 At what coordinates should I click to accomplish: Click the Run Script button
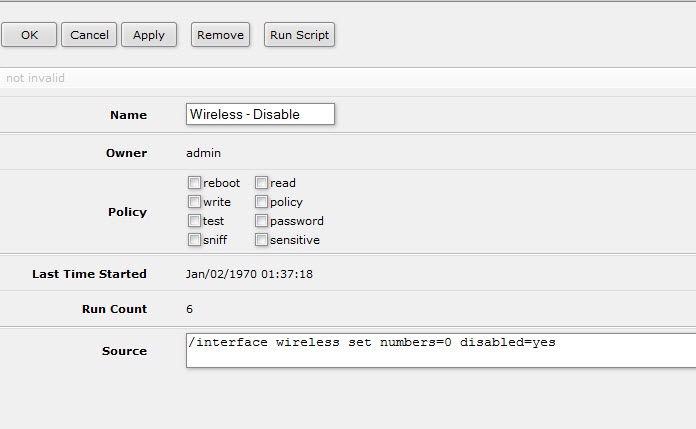[x=300, y=35]
